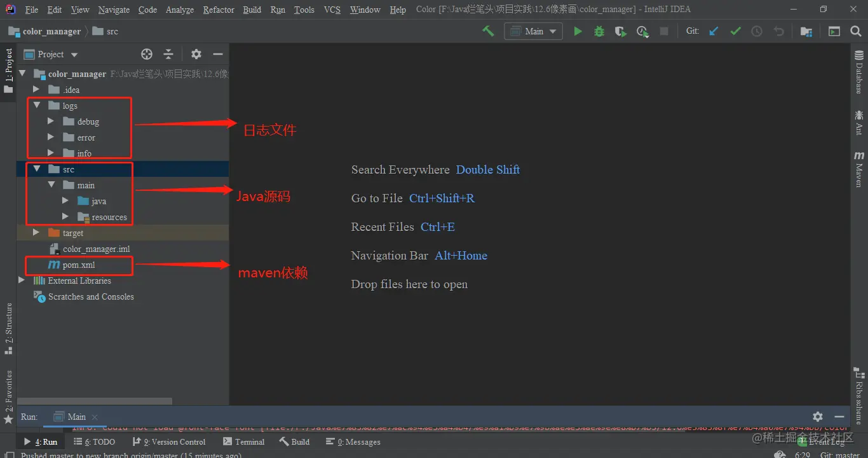Select the info folder under logs
This screenshot has width=868, height=458.
84,153
